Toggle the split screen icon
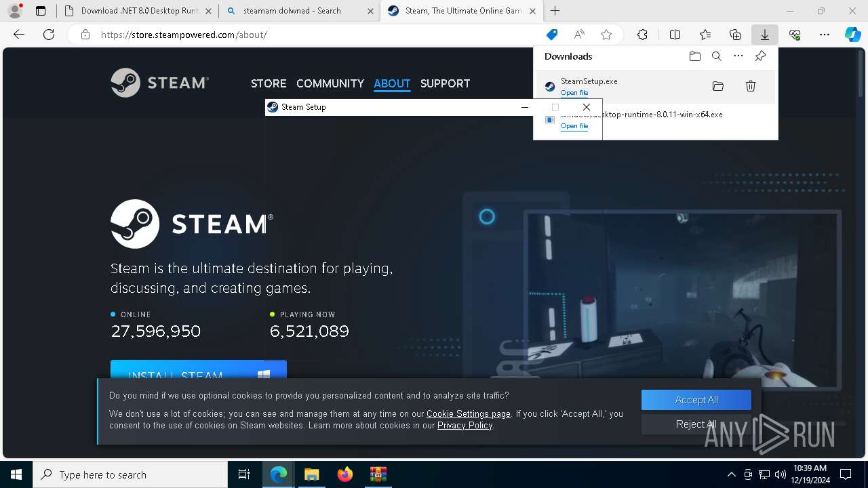The image size is (868, 488). point(675,35)
